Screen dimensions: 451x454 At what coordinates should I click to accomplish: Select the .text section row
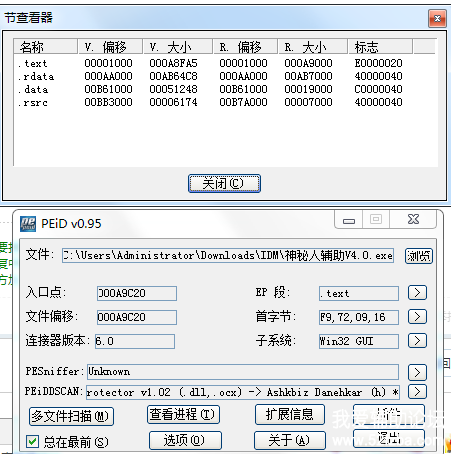pos(211,63)
